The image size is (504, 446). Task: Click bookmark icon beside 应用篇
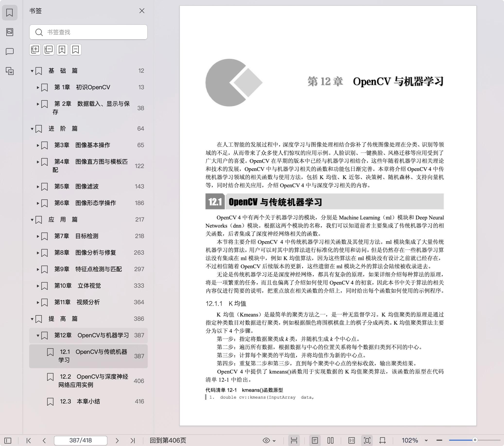39,220
